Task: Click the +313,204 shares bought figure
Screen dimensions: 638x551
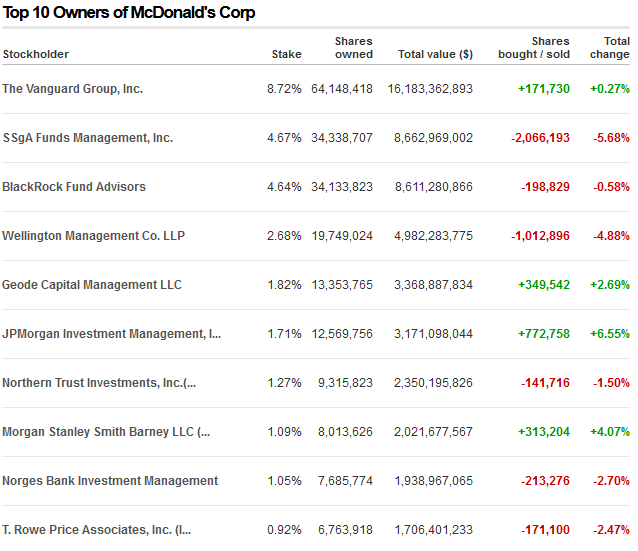Action: point(544,432)
